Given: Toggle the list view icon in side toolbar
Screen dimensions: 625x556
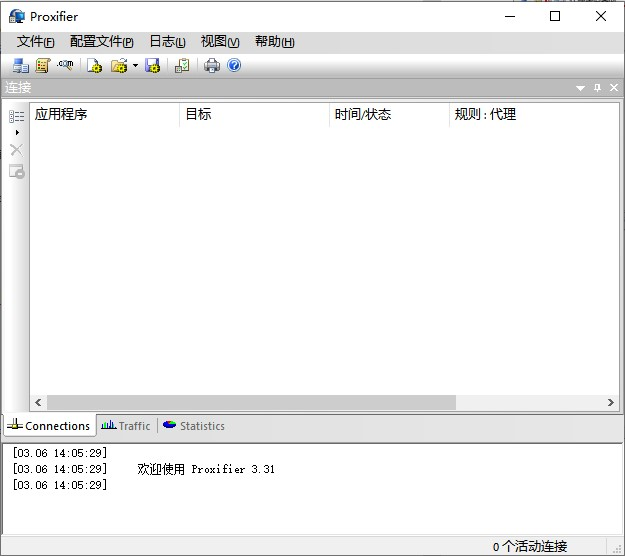Looking at the screenshot, I should (x=17, y=116).
